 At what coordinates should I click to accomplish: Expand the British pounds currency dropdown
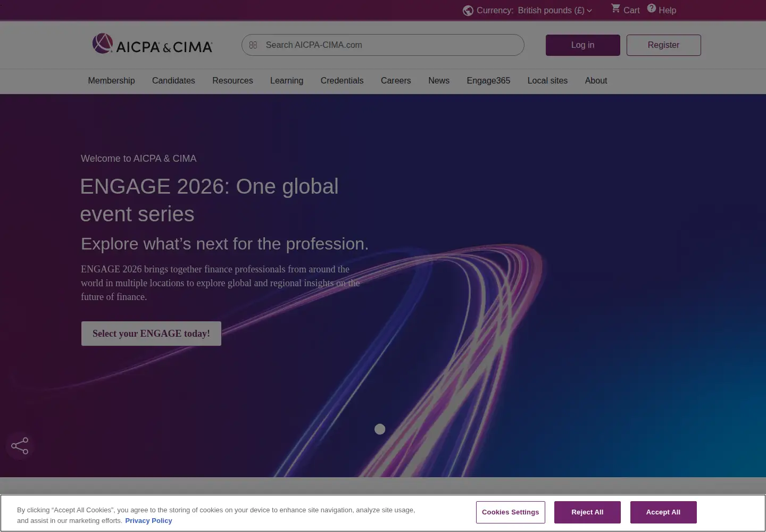tap(555, 11)
